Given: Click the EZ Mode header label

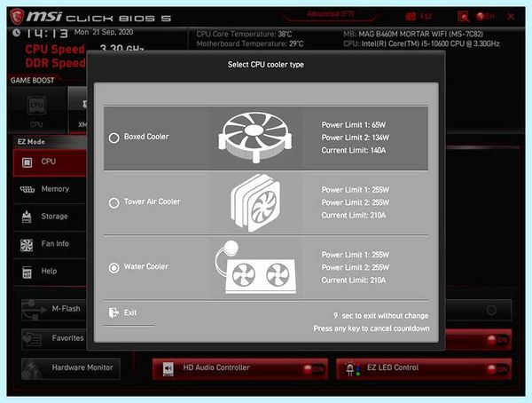Looking at the screenshot, I should [31, 142].
